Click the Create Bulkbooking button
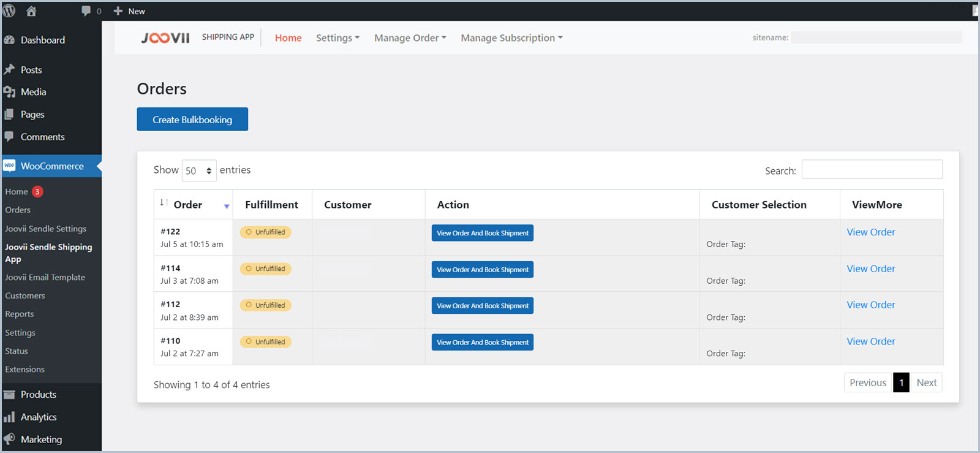 pyautogui.click(x=192, y=120)
